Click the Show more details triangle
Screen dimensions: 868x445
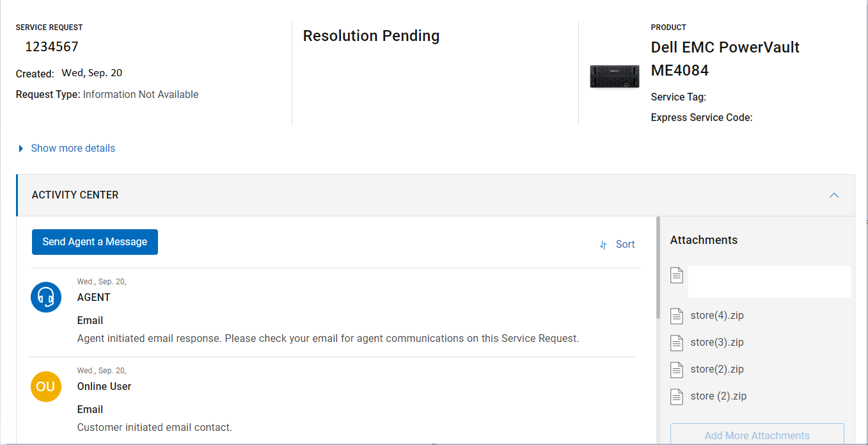21,149
